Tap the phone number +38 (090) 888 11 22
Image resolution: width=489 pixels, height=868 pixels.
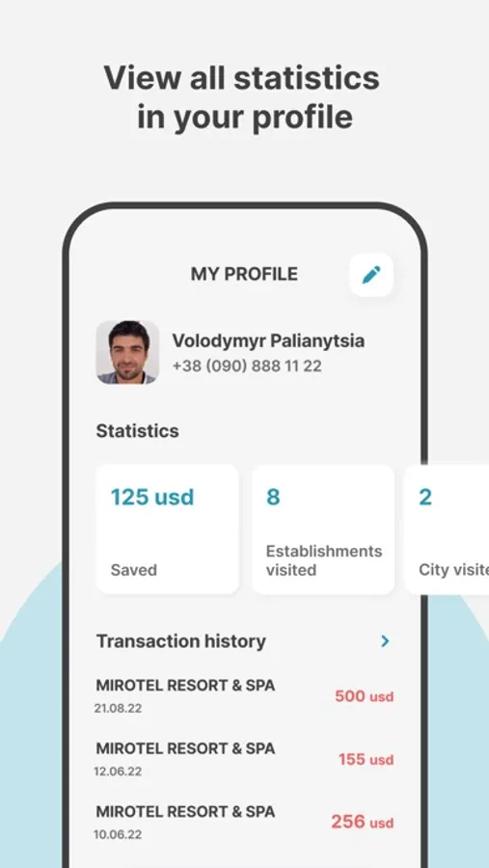point(247,366)
